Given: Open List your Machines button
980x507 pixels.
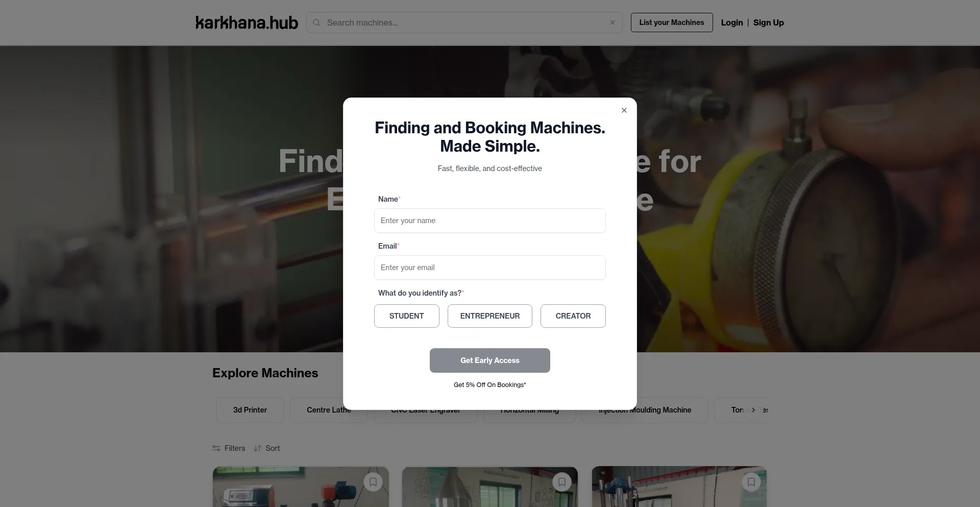Looking at the screenshot, I should (672, 22).
